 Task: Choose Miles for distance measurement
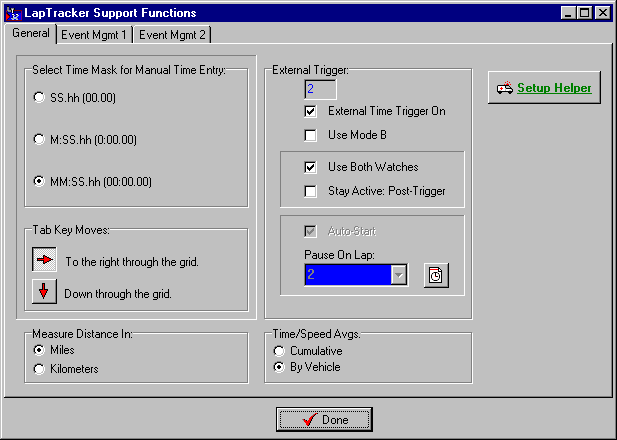click(39, 349)
